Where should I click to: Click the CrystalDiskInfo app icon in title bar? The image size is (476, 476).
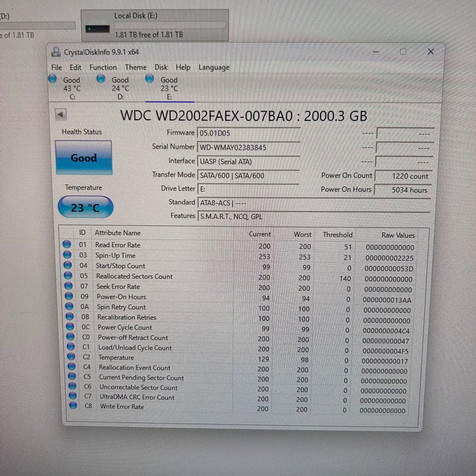[x=56, y=52]
